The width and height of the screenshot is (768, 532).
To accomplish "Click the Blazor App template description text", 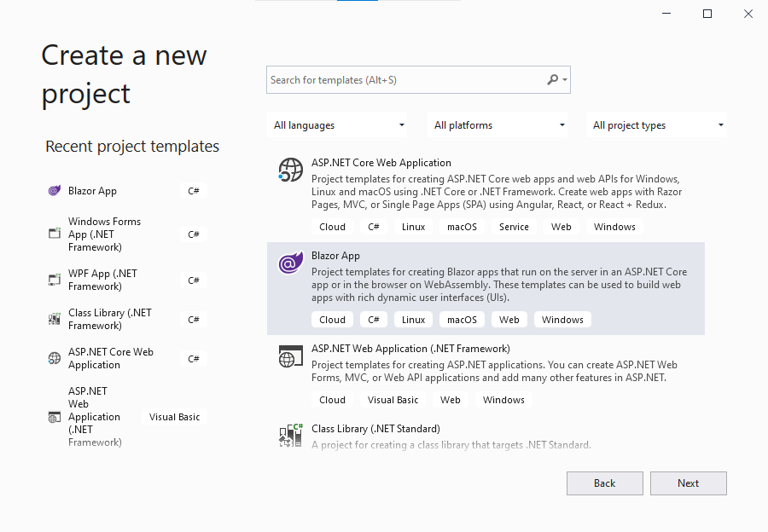I will (499, 285).
